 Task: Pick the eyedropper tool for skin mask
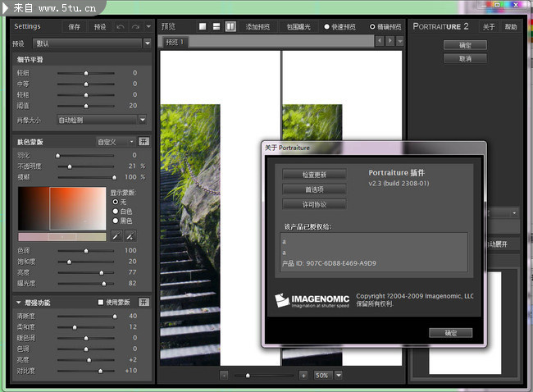click(x=116, y=236)
